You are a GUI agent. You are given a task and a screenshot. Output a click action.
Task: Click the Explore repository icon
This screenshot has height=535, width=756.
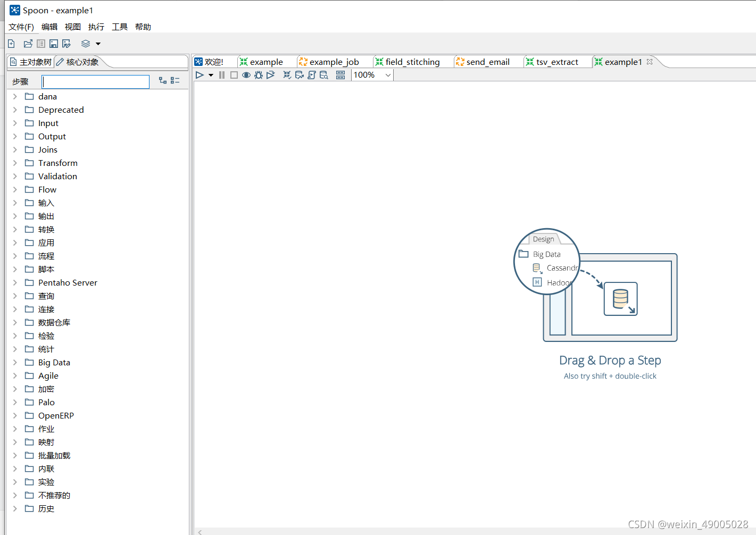[x=41, y=44]
